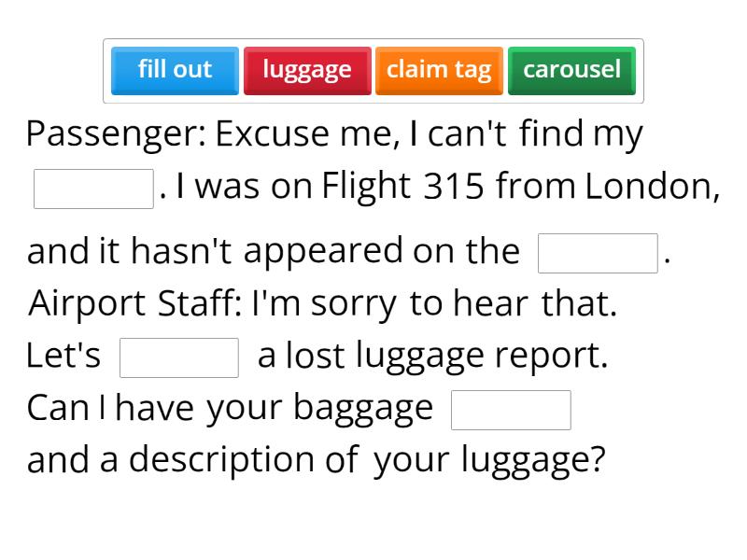Pick the green 'carousel' word tile

coord(571,69)
